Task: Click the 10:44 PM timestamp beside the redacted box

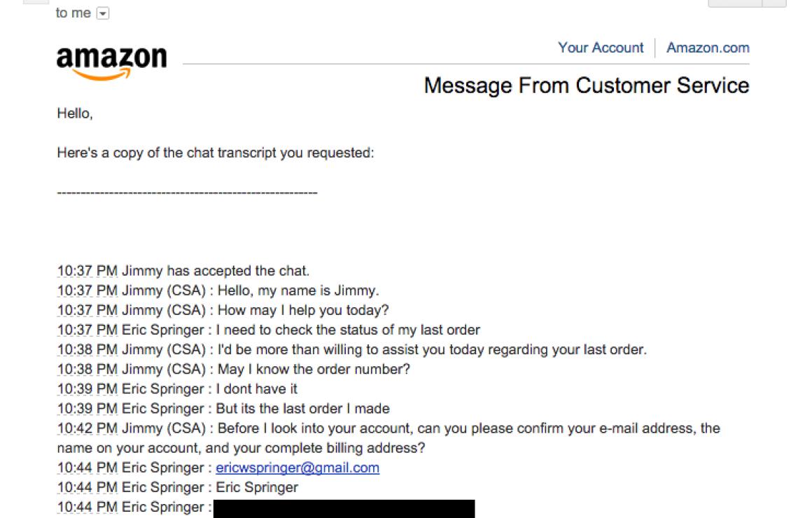Action: pyautogui.click(x=87, y=507)
